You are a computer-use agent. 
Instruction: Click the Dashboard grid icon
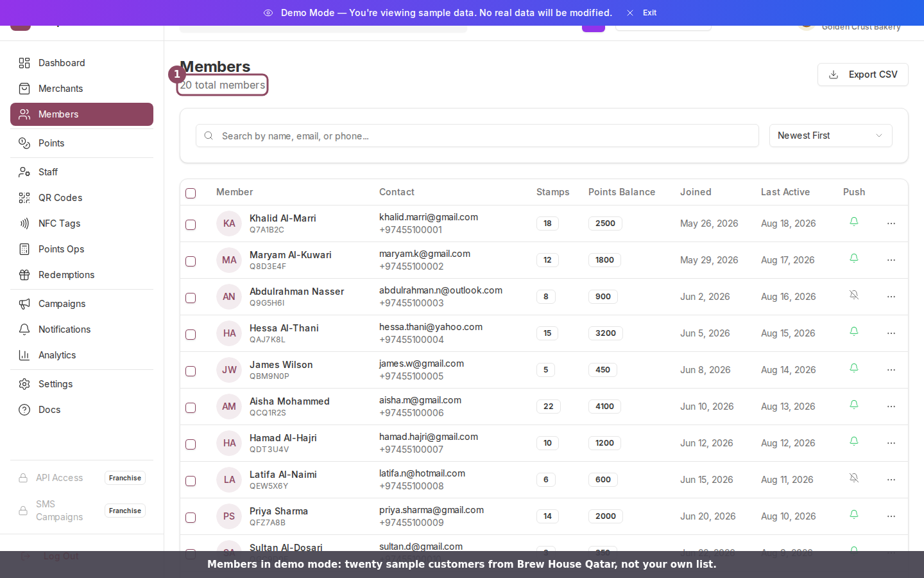(x=24, y=63)
